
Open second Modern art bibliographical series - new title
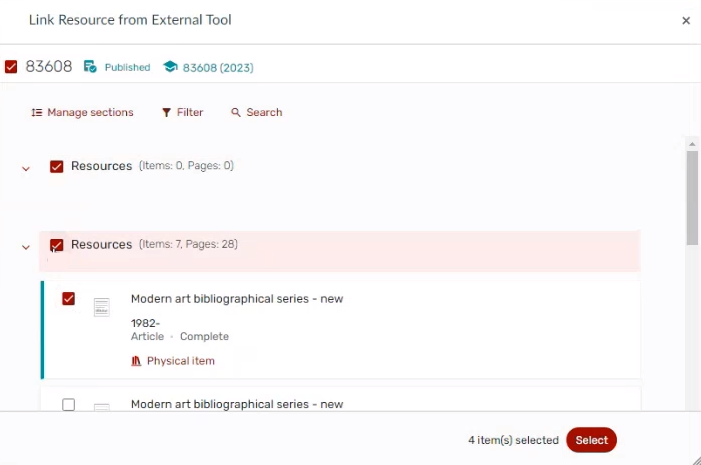click(x=237, y=404)
